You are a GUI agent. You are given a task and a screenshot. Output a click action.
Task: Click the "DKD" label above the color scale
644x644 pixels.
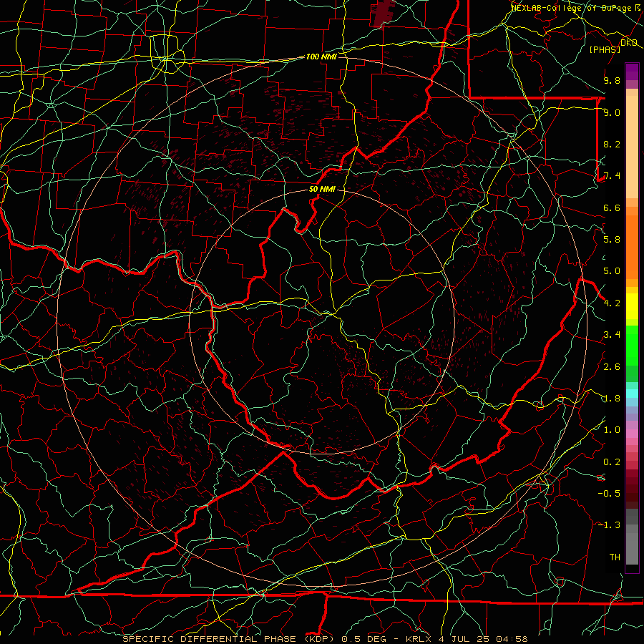(x=629, y=43)
